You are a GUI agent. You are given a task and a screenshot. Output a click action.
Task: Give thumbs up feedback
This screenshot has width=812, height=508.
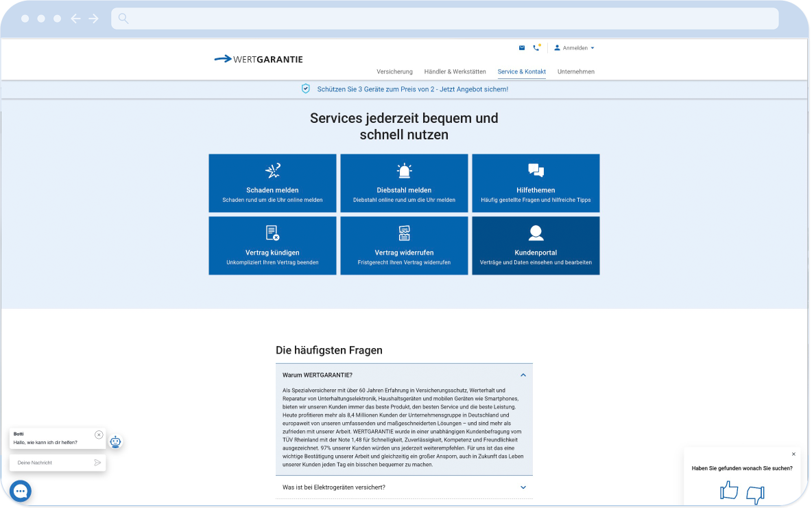tap(728, 490)
